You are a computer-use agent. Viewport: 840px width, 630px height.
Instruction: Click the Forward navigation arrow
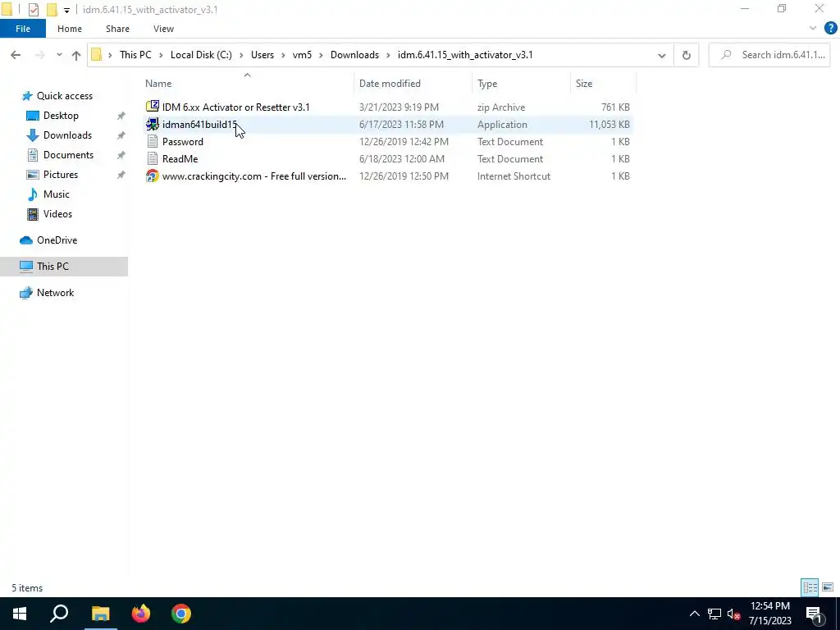coord(39,55)
